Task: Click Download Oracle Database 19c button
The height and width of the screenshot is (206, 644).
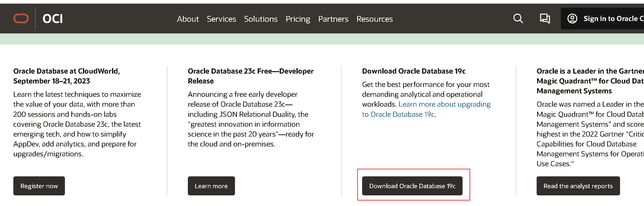Action: point(412,186)
